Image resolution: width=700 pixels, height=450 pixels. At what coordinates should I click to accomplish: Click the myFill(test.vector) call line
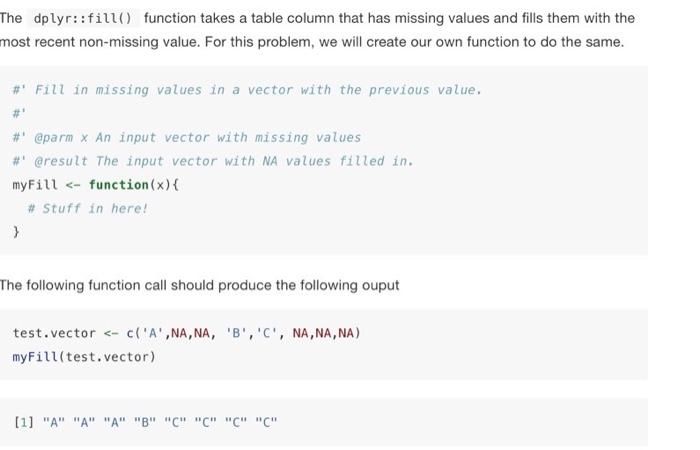point(84,357)
